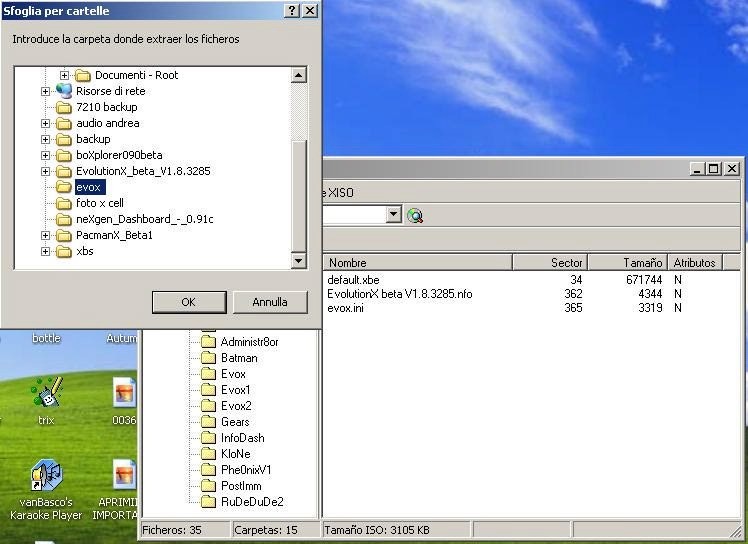Click the Risorse di rete network icon
The image size is (748, 544).
click(65, 91)
